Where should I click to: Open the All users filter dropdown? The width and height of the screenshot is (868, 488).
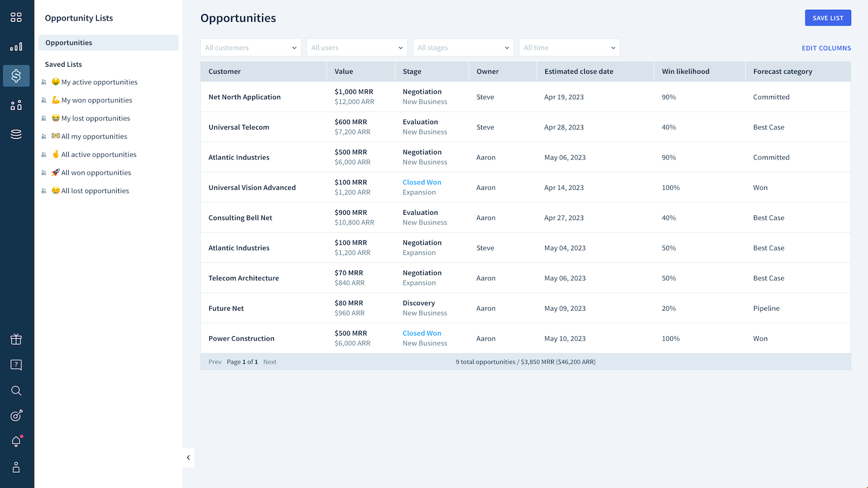click(357, 48)
